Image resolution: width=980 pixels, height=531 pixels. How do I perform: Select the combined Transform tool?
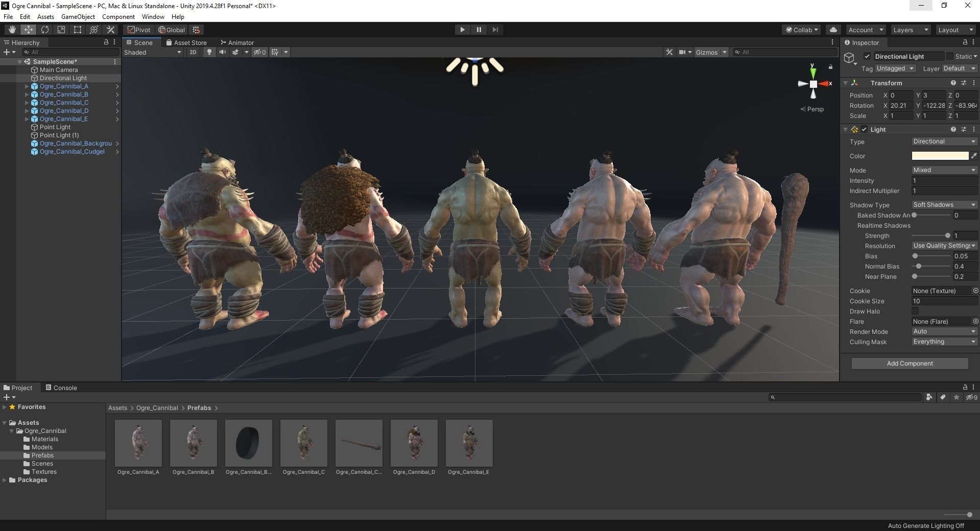pyautogui.click(x=93, y=30)
